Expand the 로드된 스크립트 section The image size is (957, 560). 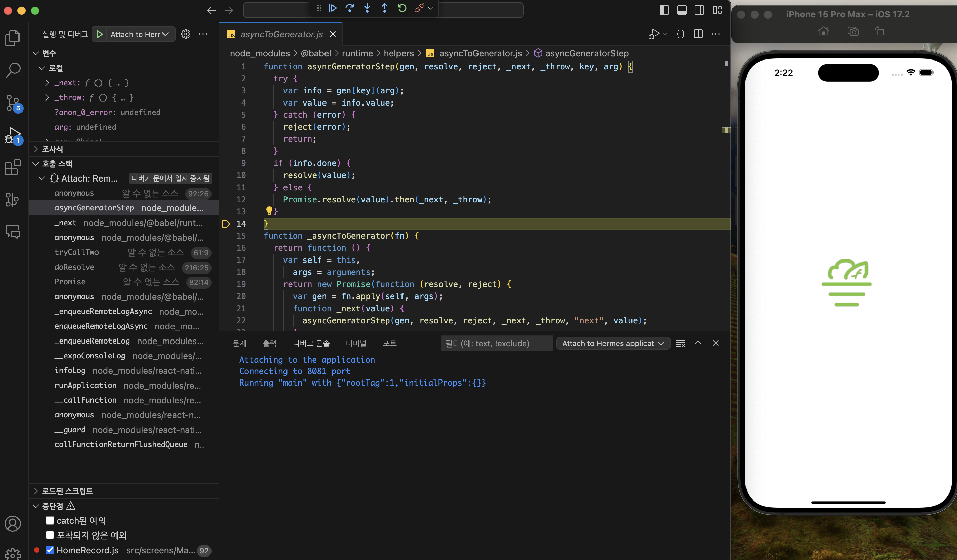coord(67,490)
